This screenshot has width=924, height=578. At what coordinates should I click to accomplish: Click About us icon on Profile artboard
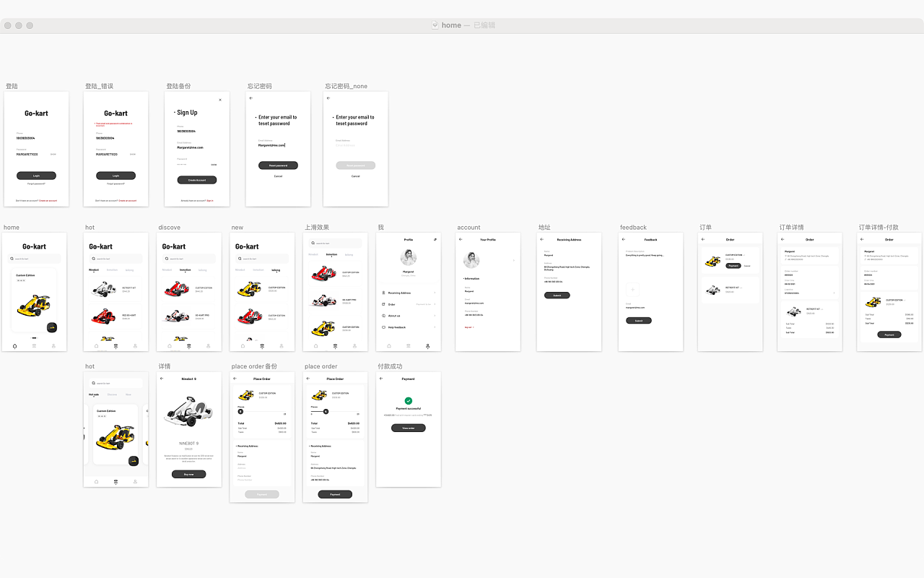coord(383,316)
